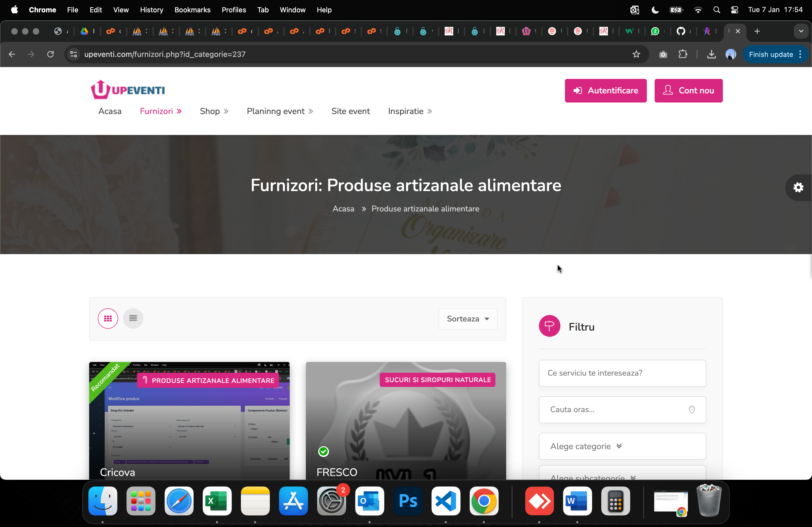Viewport: 812px width, 527px height.
Task: Switch to grid view layout
Action: click(x=108, y=319)
